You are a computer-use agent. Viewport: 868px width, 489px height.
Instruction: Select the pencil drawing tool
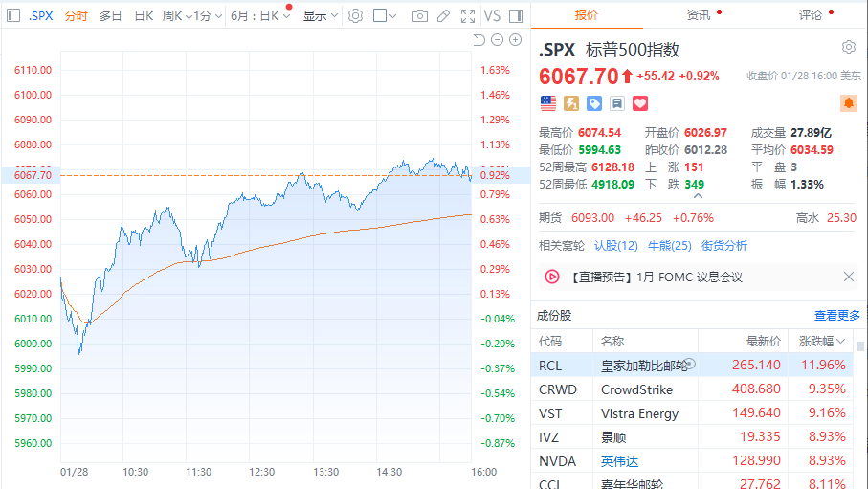442,16
